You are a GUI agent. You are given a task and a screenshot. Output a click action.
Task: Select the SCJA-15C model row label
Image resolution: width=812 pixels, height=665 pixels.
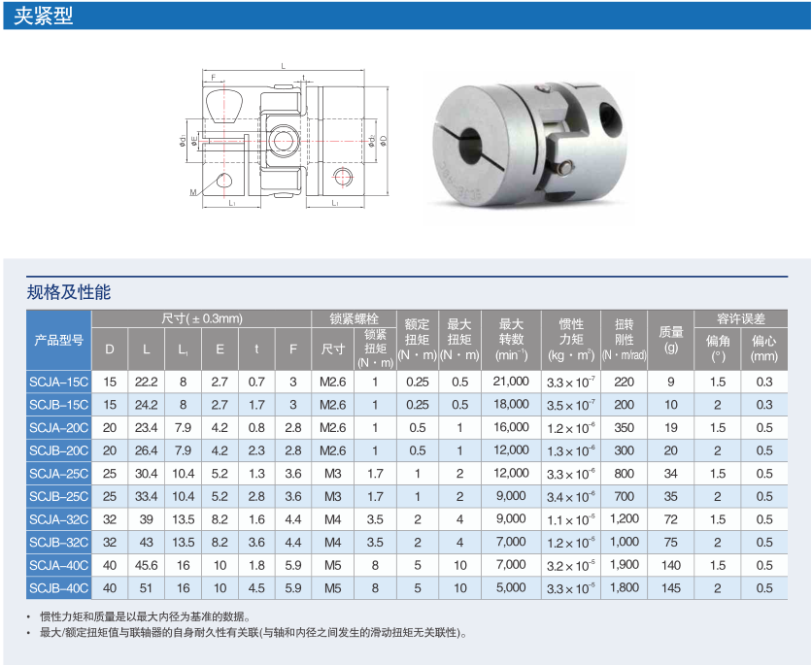pyautogui.click(x=59, y=382)
